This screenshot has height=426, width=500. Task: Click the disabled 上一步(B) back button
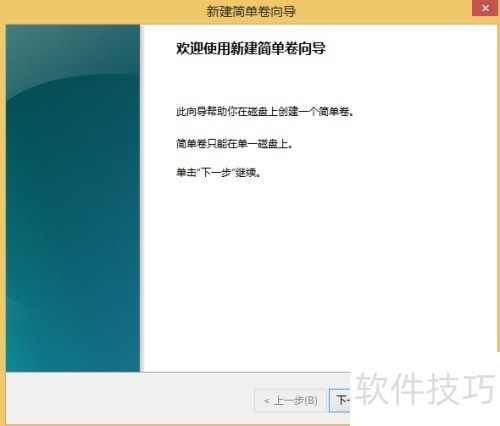[290, 400]
